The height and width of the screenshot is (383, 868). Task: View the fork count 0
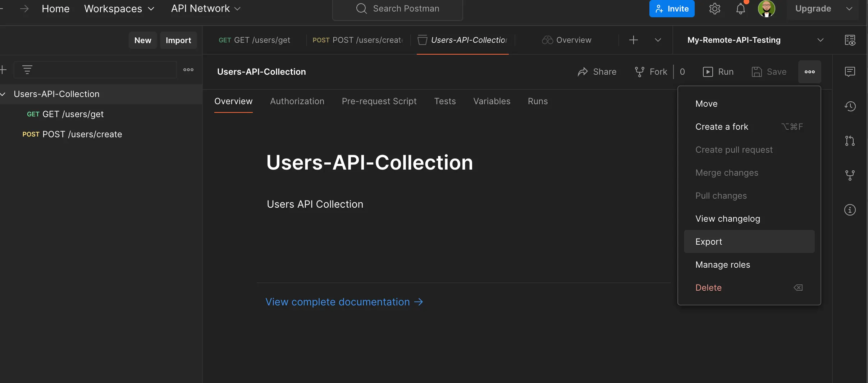682,72
